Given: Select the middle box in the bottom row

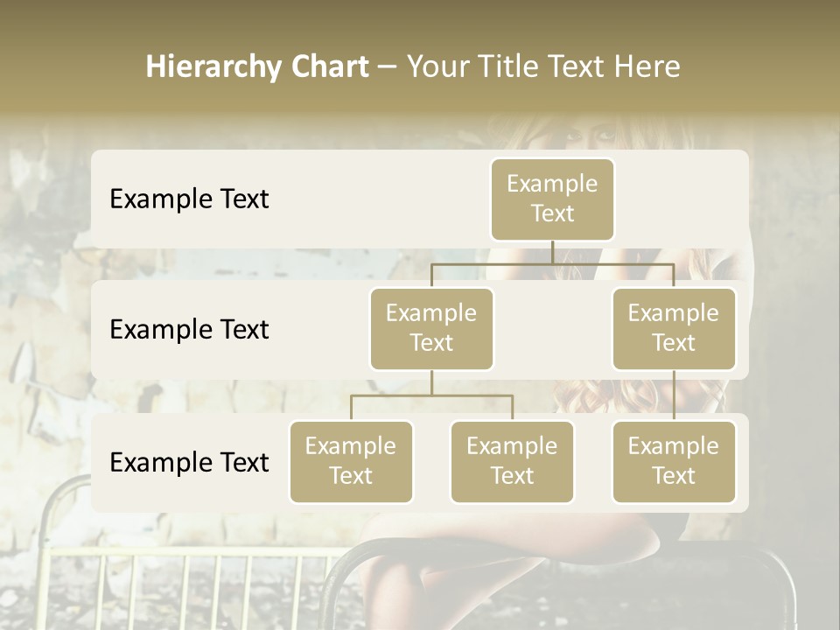Looking at the screenshot, I should 512,461.
